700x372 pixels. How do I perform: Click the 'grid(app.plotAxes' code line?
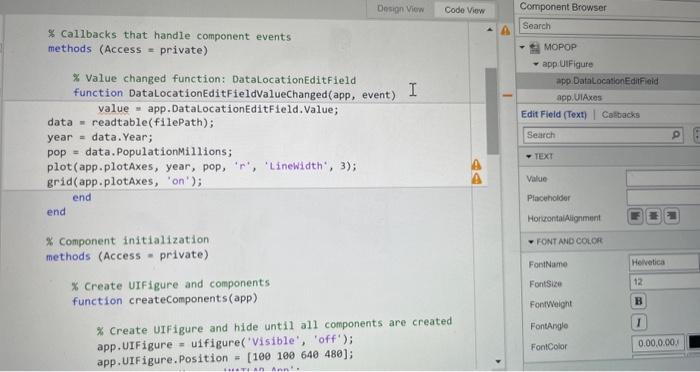(x=125, y=181)
